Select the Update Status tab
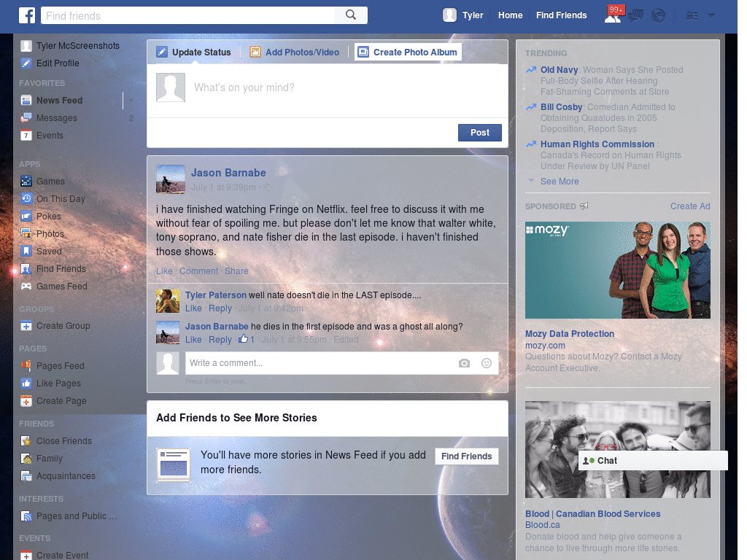747x560 pixels. (194, 52)
